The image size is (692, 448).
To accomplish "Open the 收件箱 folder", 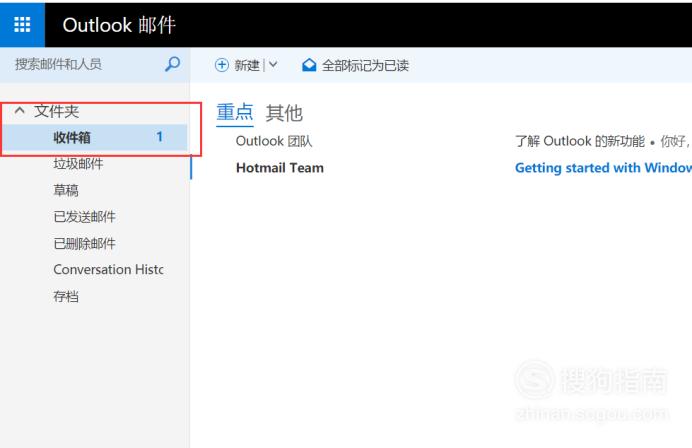I will [94, 137].
